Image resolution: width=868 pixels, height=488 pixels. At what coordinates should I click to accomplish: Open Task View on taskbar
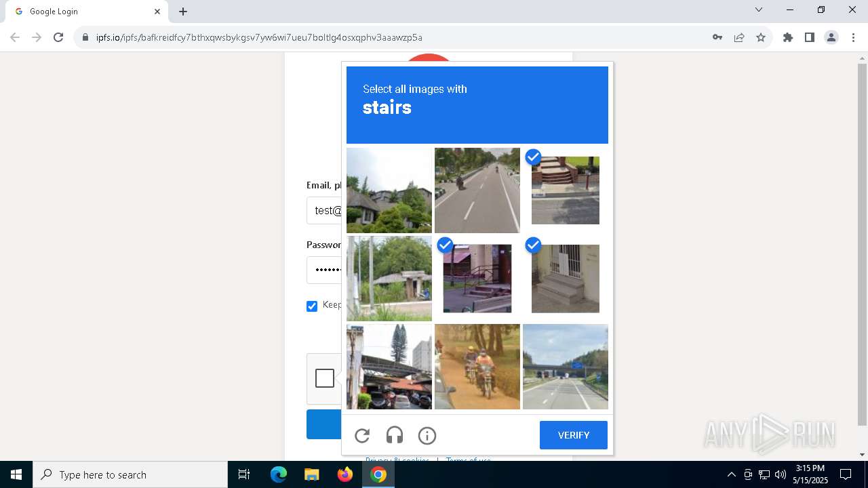tap(244, 474)
